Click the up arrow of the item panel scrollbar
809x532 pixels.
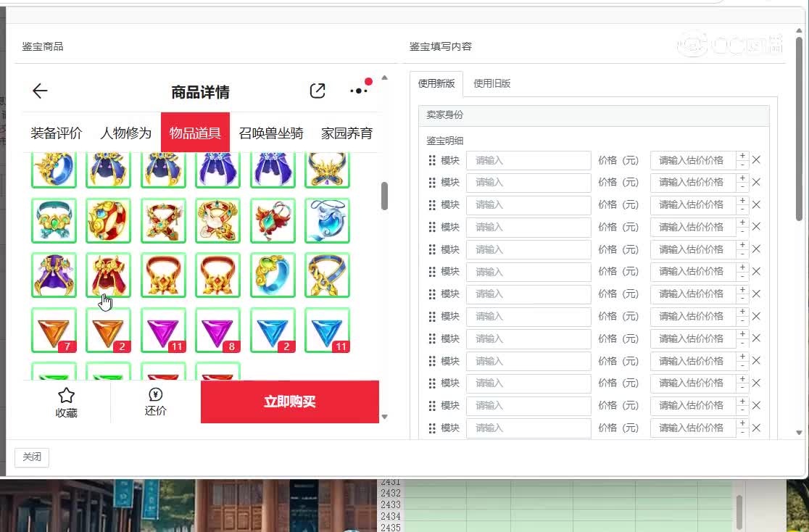click(384, 78)
